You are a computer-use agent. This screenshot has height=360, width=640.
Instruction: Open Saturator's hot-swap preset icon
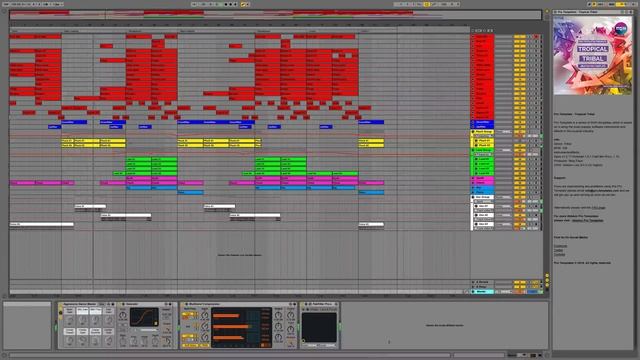coord(166,304)
